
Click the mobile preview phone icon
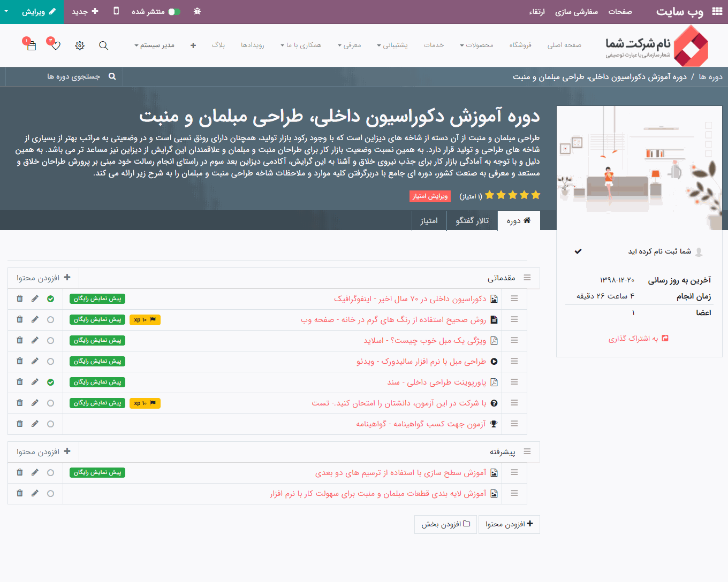point(116,11)
